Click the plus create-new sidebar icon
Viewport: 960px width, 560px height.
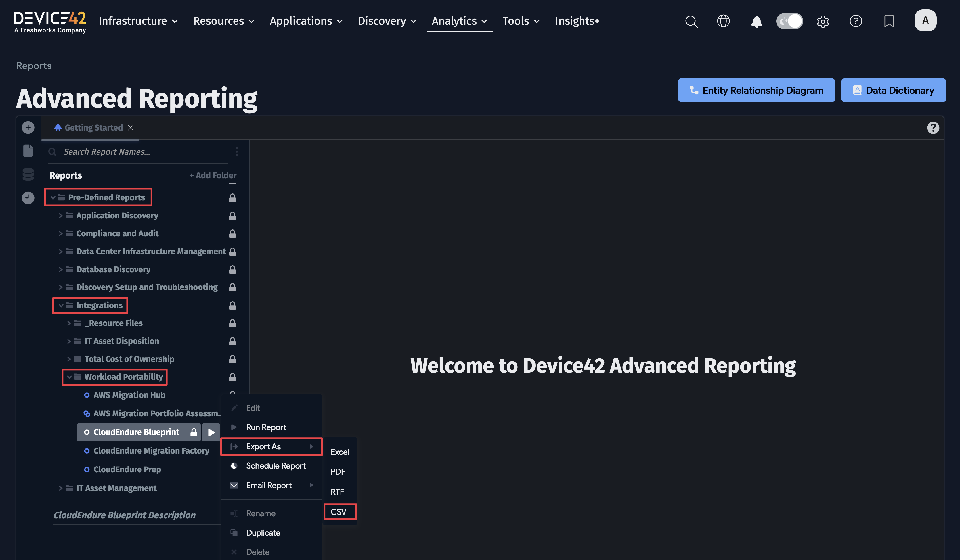(28, 127)
